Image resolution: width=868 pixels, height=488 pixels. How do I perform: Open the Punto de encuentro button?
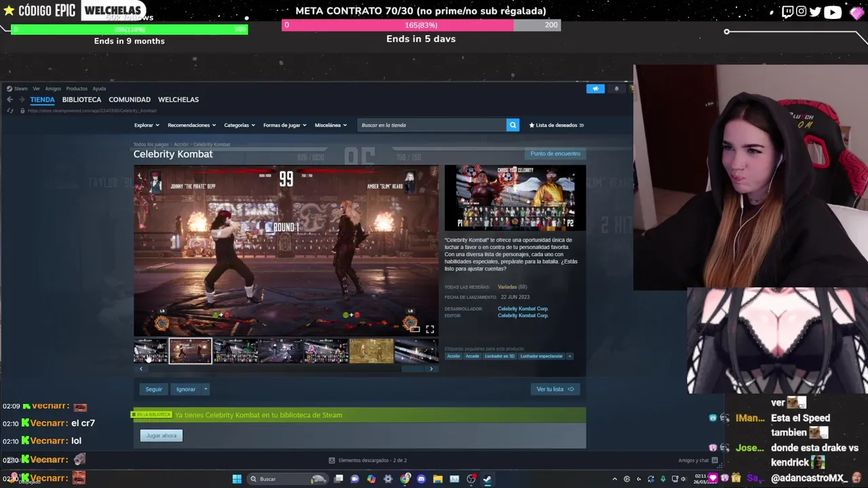555,154
